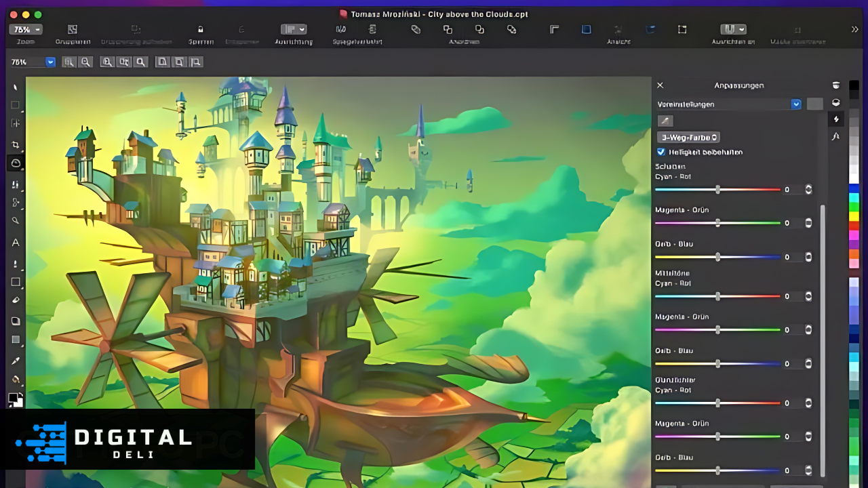
Task: Click the Mitteltöne Gelb - Blau slider handle
Action: (717, 364)
